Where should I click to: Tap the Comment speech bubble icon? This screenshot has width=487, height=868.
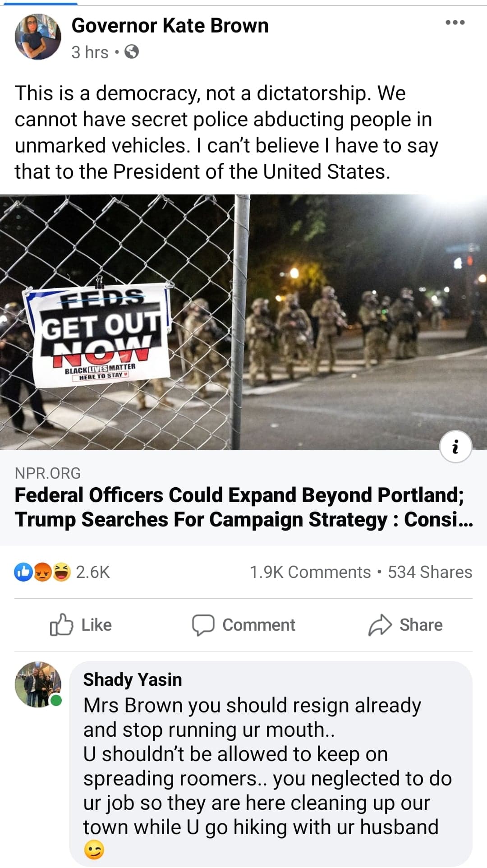click(x=203, y=625)
